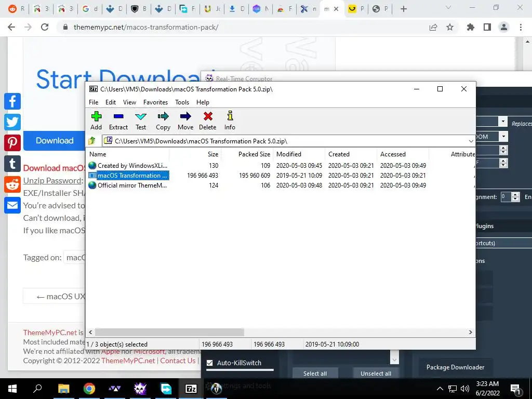
Task: Go up one folder level in 7-Zip
Action: [92, 140]
